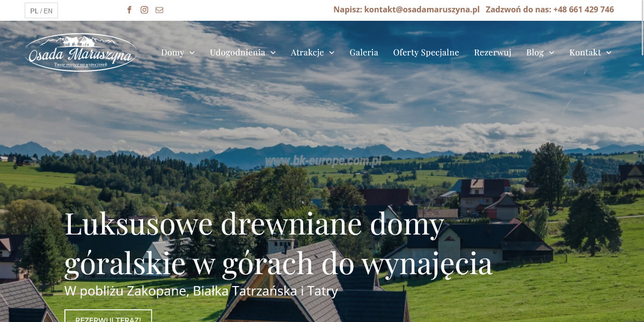Expand the Kontakt menu chevron

click(x=609, y=53)
